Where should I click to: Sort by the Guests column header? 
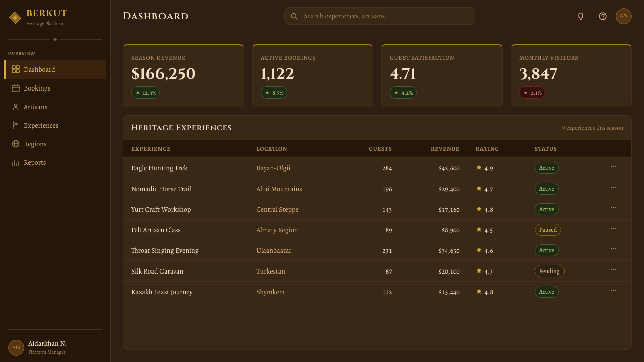pyautogui.click(x=380, y=149)
